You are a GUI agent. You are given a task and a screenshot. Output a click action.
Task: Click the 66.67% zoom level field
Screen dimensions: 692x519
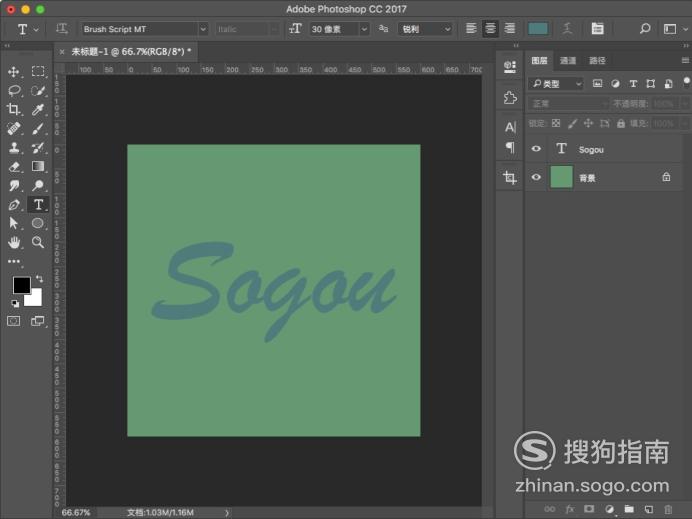[x=76, y=512]
